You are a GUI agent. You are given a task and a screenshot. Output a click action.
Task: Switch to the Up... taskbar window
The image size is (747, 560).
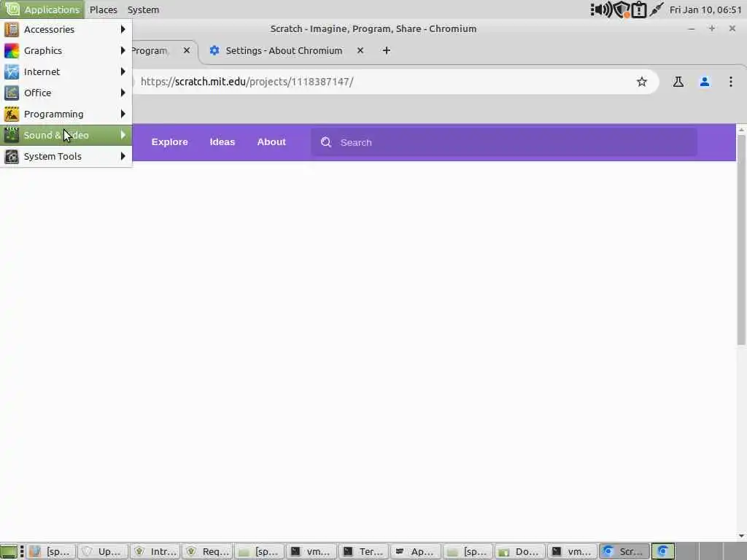click(103, 551)
